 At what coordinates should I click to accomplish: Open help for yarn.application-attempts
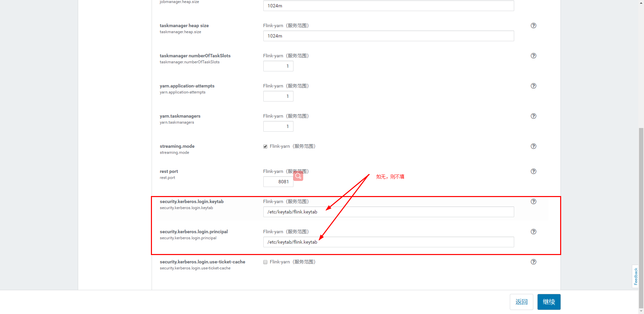tap(533, 86)
